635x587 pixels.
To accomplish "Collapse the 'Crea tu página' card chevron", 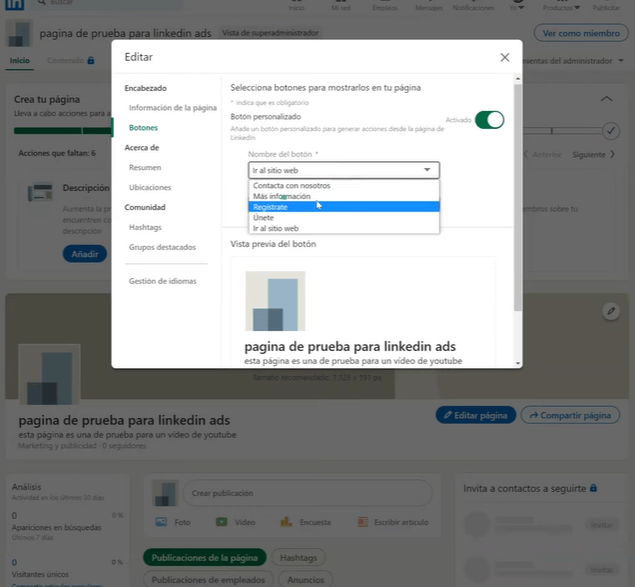I will 606,99.
